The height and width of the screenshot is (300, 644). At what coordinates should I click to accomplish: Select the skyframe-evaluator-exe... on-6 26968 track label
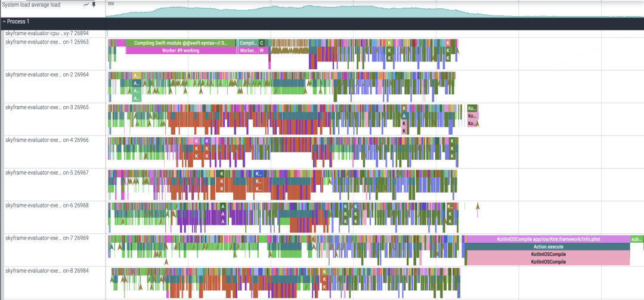point(47,205)
